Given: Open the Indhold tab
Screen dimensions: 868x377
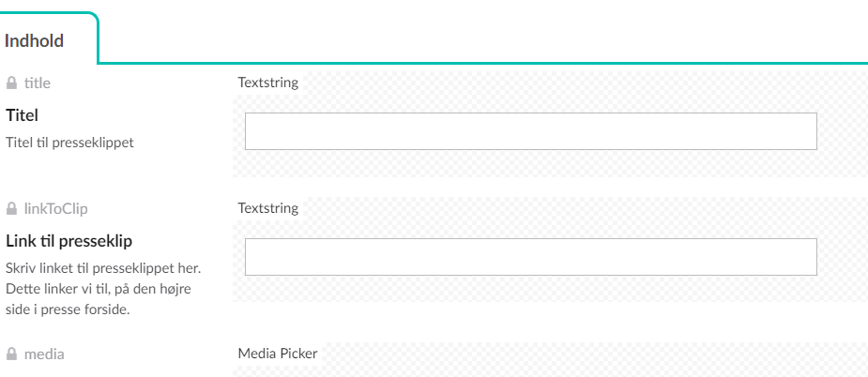Looking at the screenshot, I should [x=35, y=41].
